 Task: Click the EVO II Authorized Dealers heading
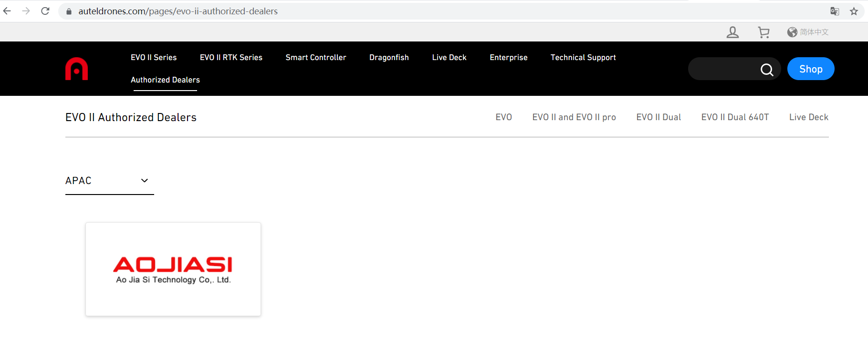(x=131, y=117)
